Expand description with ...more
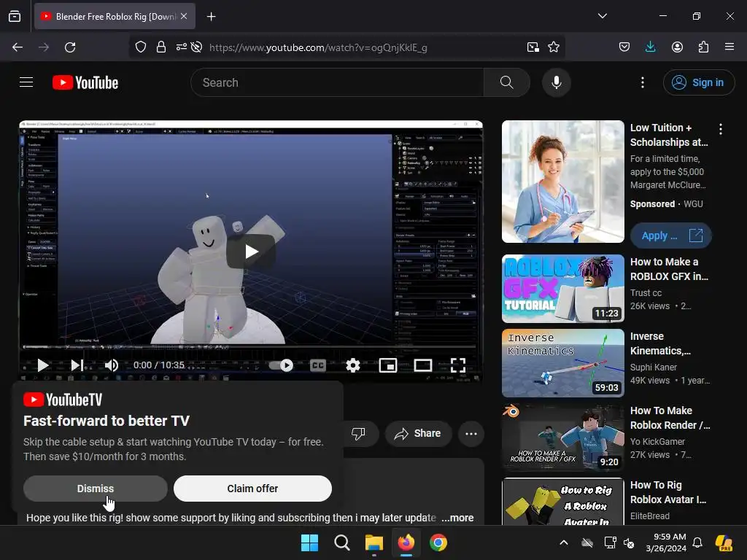This screenshot has height=560, width=747. [457, 518]
